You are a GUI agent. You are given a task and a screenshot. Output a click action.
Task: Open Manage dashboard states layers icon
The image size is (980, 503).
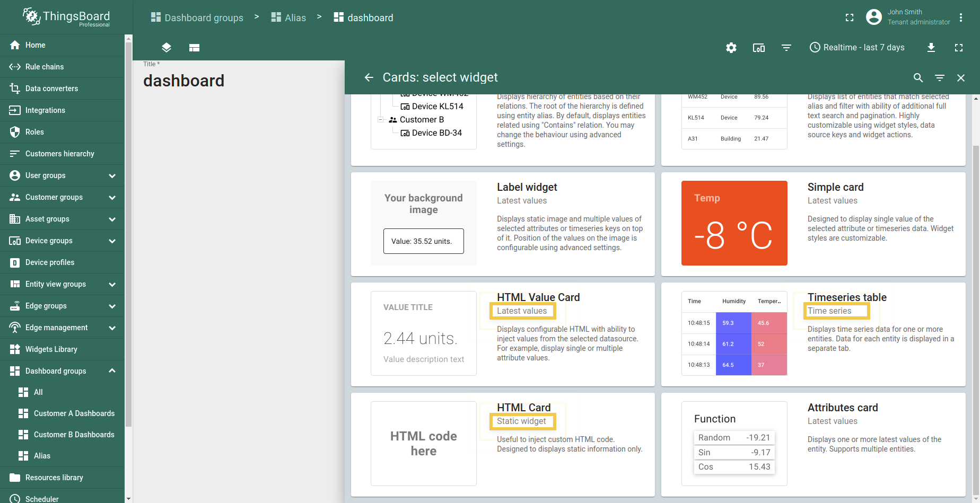pos(167,48)
